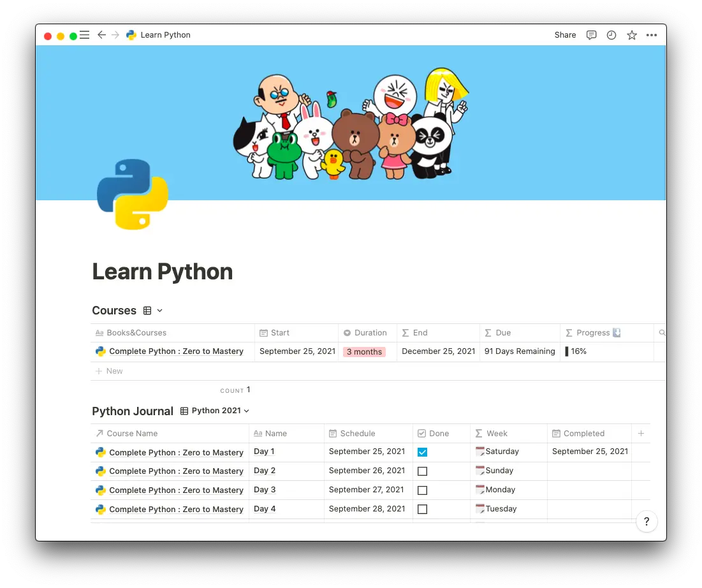Open the Duration column header menu

click(x=367, y=332)
